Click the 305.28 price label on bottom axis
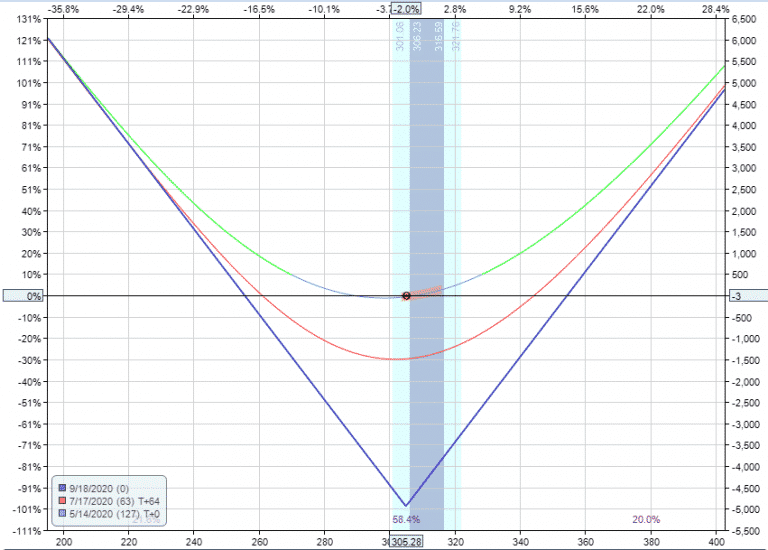 click(x=404, y=541)
